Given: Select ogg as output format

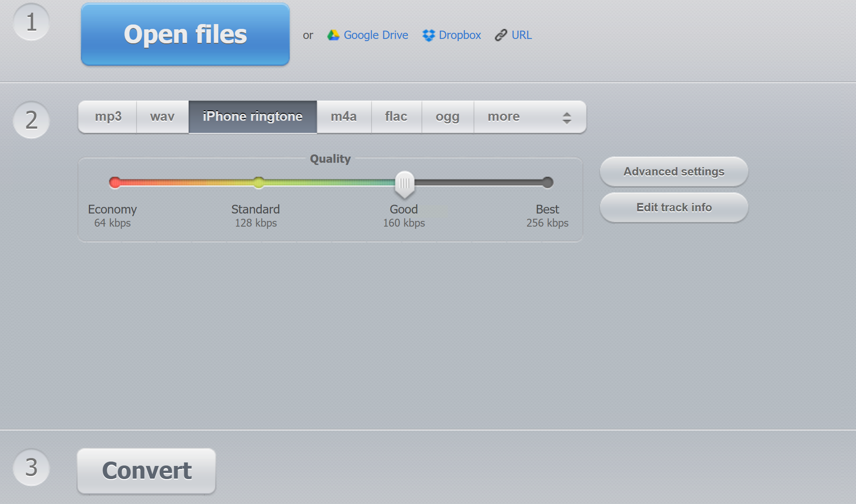Looking at the screenshot, I should coord(447,117).
